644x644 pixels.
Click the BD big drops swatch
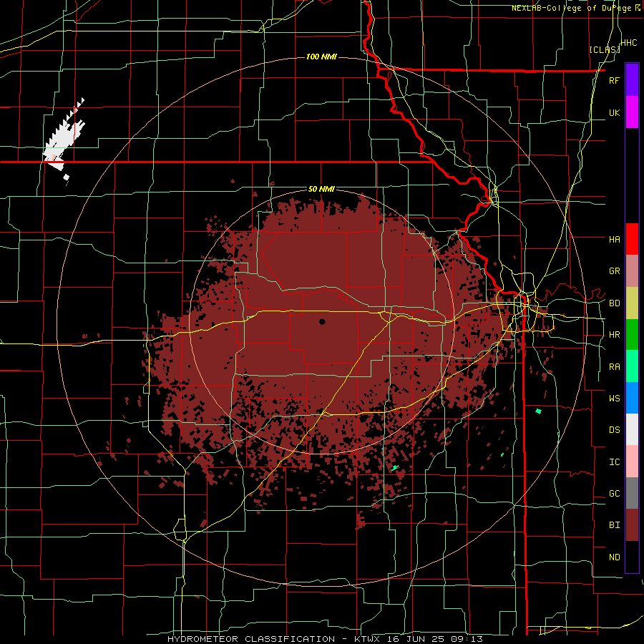(632, 303)
